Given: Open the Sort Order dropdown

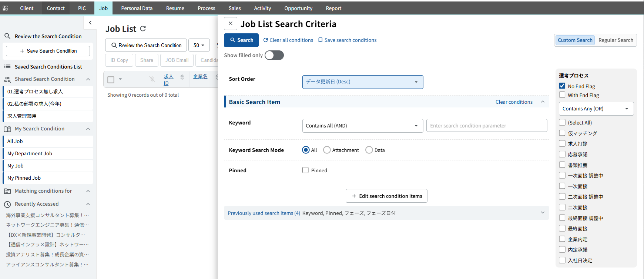Looking at the screenshot, I should click(362, 82).
